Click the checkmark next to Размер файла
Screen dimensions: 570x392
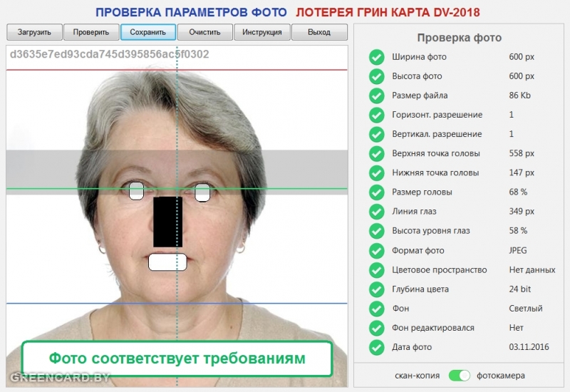(377, 96)
